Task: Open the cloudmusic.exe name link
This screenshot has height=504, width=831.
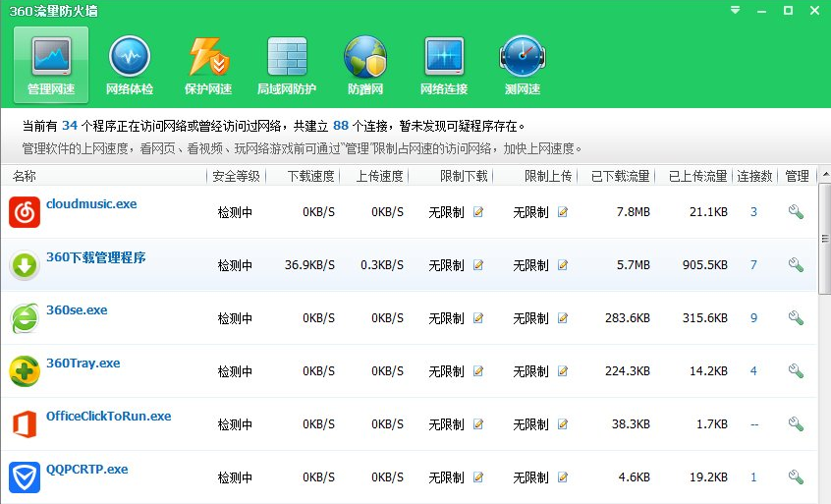Action: [91, 204]
